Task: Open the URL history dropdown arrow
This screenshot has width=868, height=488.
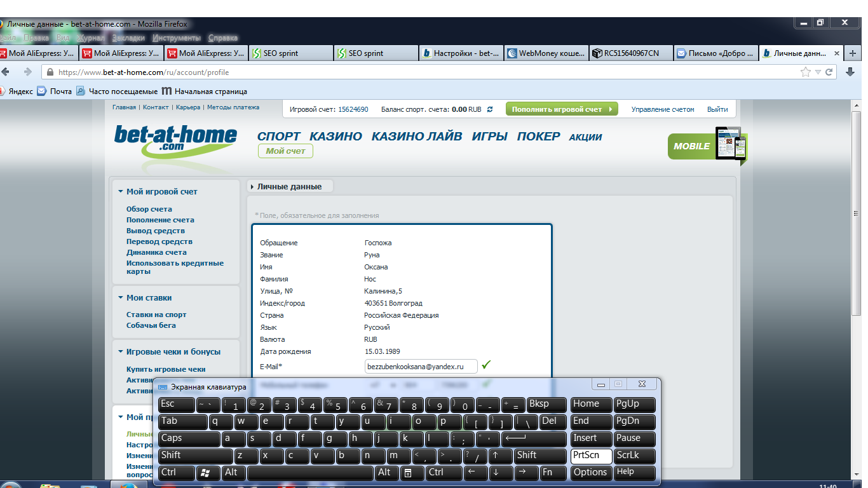Action: point(818,72)
